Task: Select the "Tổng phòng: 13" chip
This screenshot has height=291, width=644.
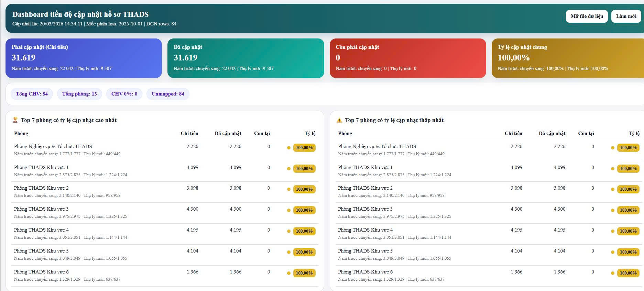Action: [79, 94]
